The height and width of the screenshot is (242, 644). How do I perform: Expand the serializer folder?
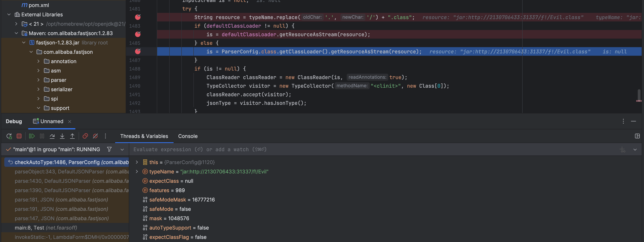pyautogui.click(x=38, y=89)
